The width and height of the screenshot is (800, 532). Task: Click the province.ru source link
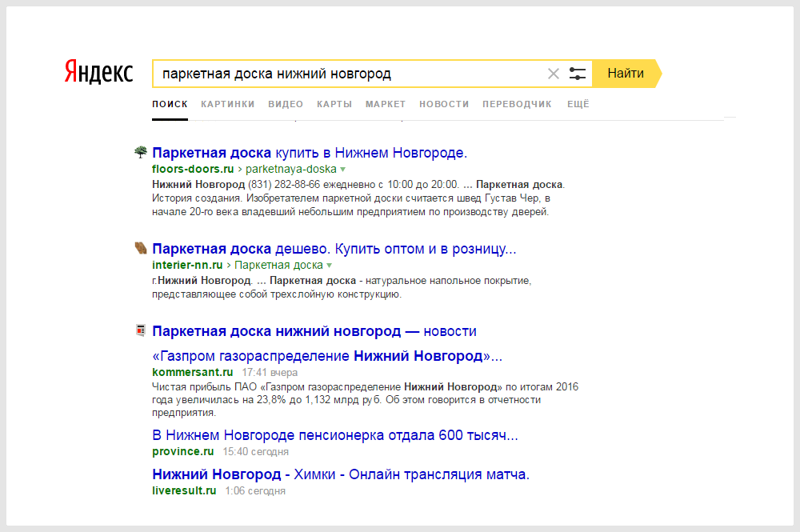pyautogui.click(x=182, y=451)
